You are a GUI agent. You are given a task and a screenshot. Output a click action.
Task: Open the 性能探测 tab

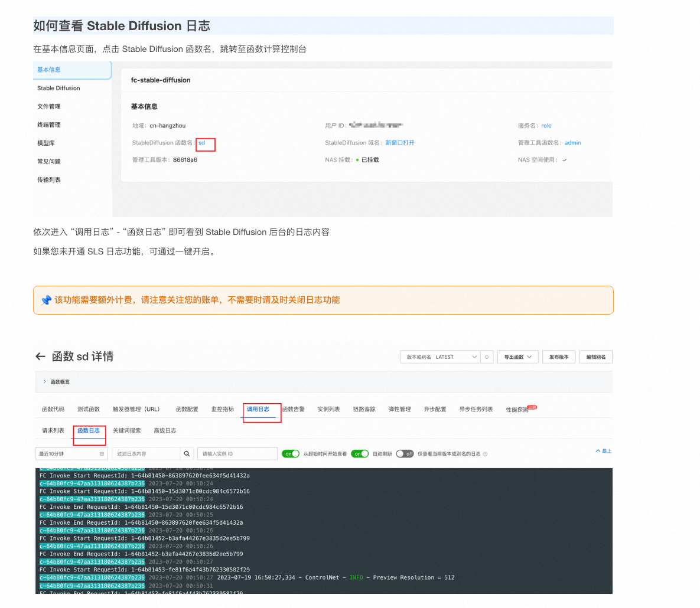[x=517, y=410]
